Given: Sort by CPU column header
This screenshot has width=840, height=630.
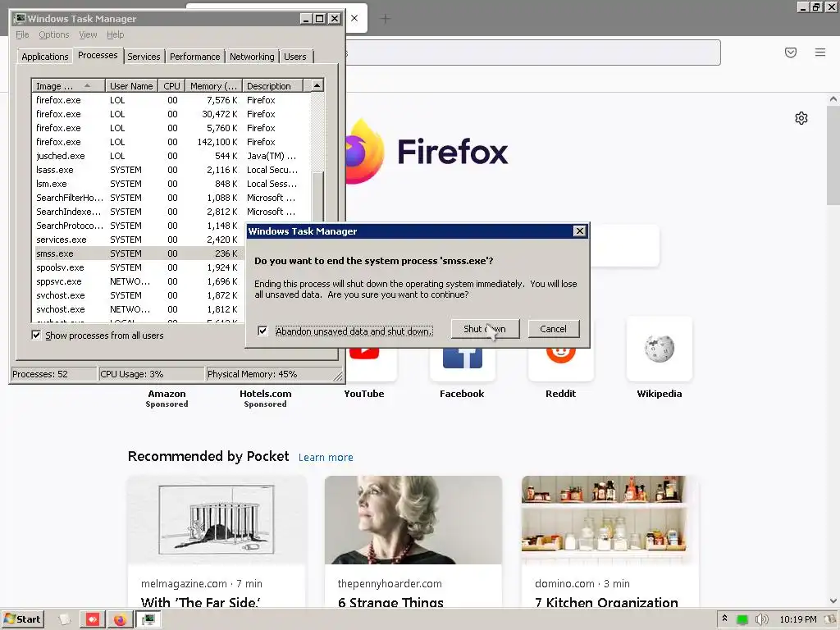Looking at the screenshot, I should (172, 85).
